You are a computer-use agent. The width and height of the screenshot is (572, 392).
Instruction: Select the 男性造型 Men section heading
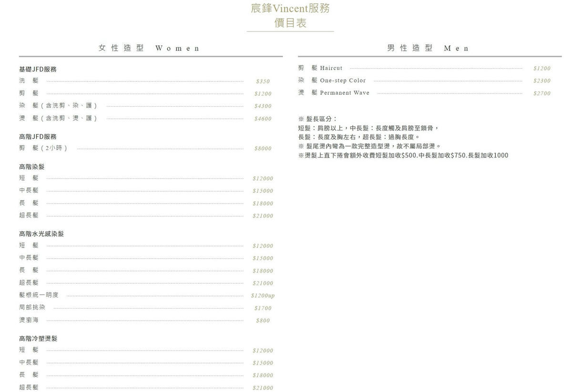click(x=429, y=48)
